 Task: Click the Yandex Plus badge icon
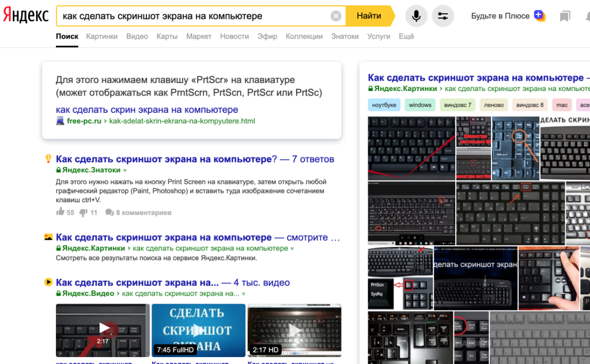pos(539,16)
